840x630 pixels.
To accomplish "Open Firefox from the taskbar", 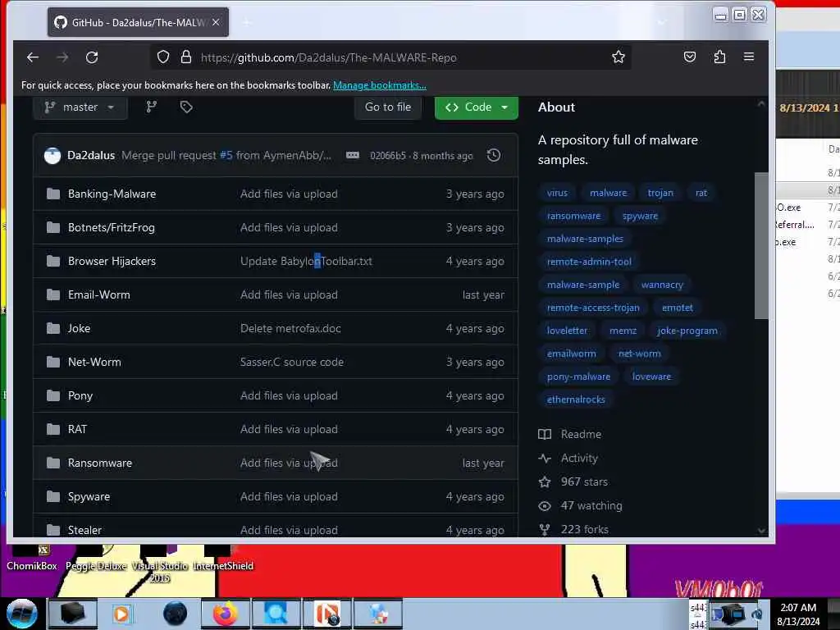I will point(225,614).
